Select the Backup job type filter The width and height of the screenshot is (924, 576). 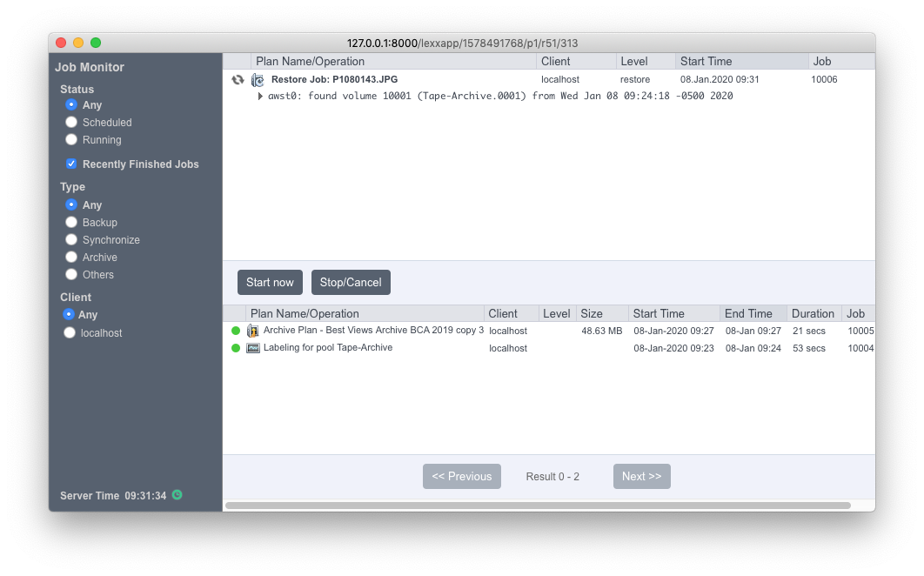(70, 222)
